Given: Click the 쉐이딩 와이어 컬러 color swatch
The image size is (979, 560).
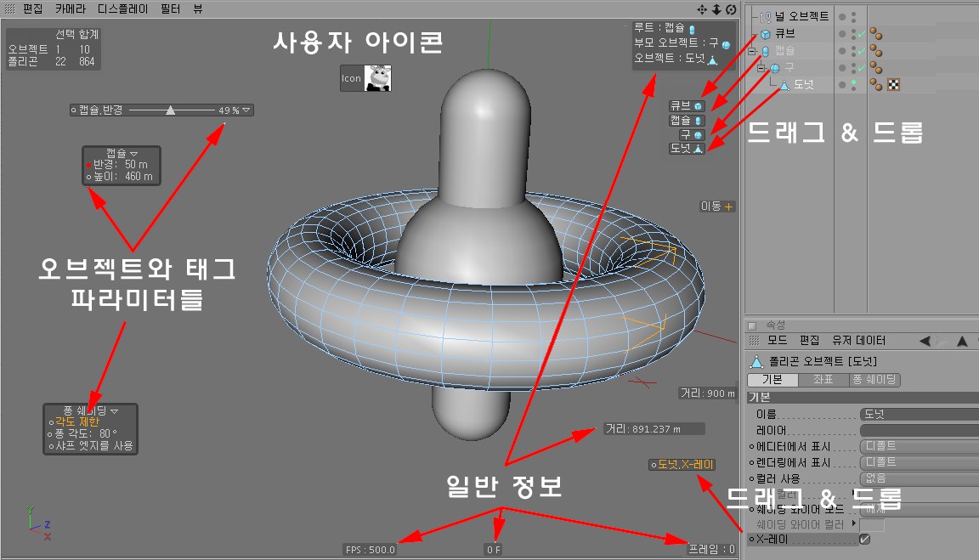Looking at the screenshot, I should (872, 524).
